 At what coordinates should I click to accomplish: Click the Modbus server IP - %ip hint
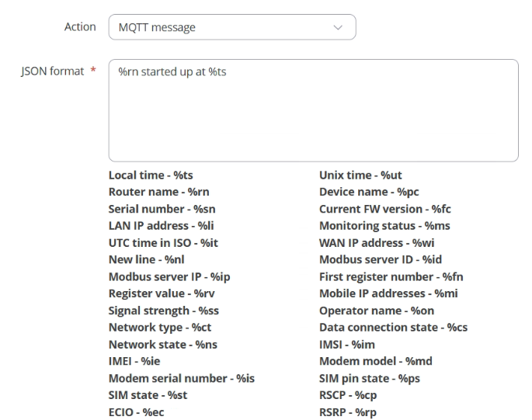[169, 277]
